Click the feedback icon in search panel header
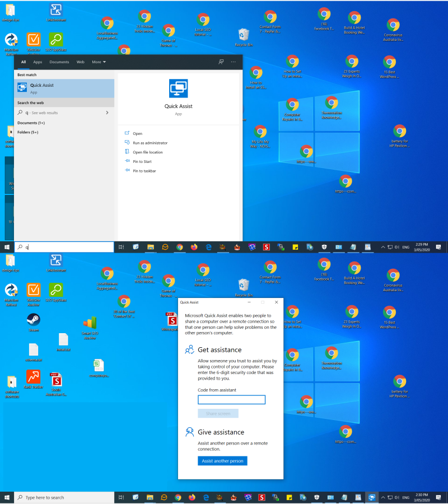 (x=221, y=62)
